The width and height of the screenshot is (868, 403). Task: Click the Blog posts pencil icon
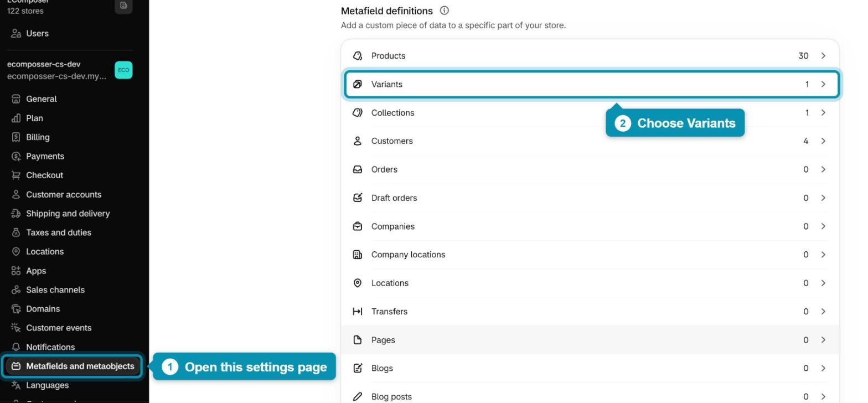click(x=358, y=396)
